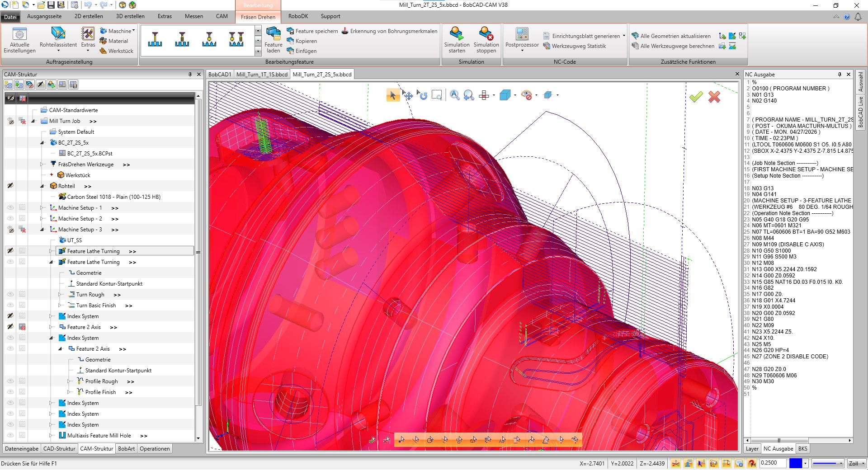Click the first icon in CAM-Struktur toolbar

(8, 85)
